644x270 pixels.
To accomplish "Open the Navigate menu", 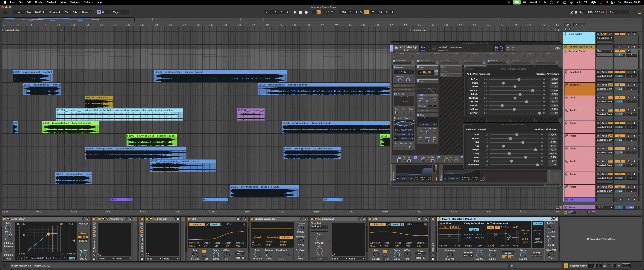I will click(75, 2).
